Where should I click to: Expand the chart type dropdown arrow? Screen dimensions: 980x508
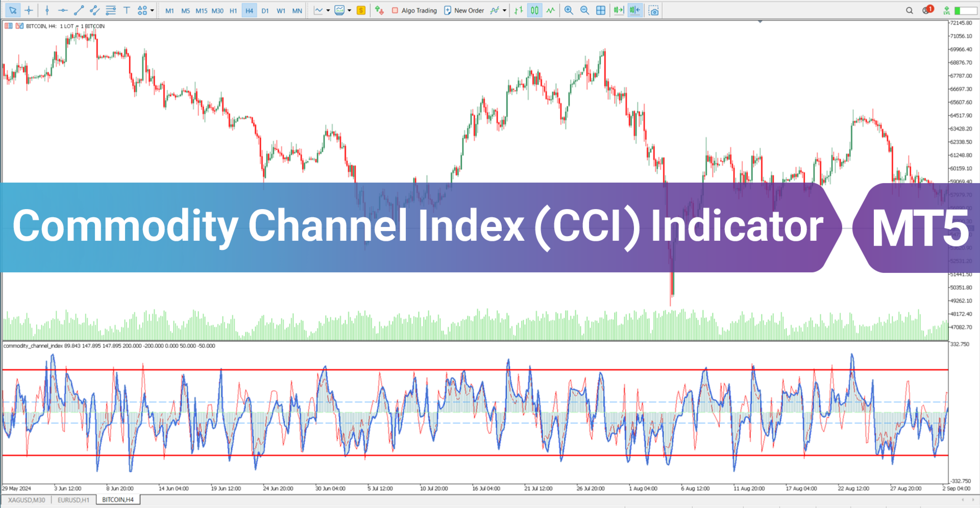pos(328,10)
